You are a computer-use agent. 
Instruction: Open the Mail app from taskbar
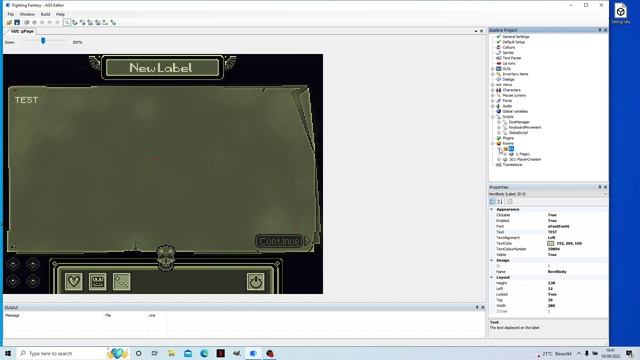click(x=188, y=353)
